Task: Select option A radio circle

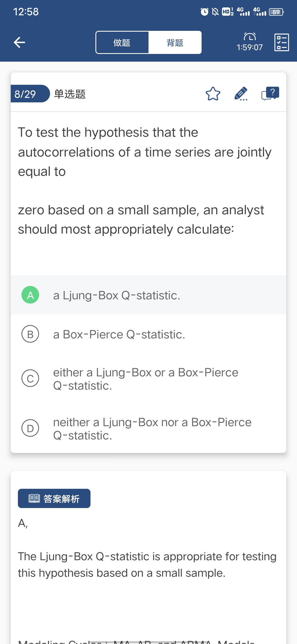Action: tap(30, 295)
